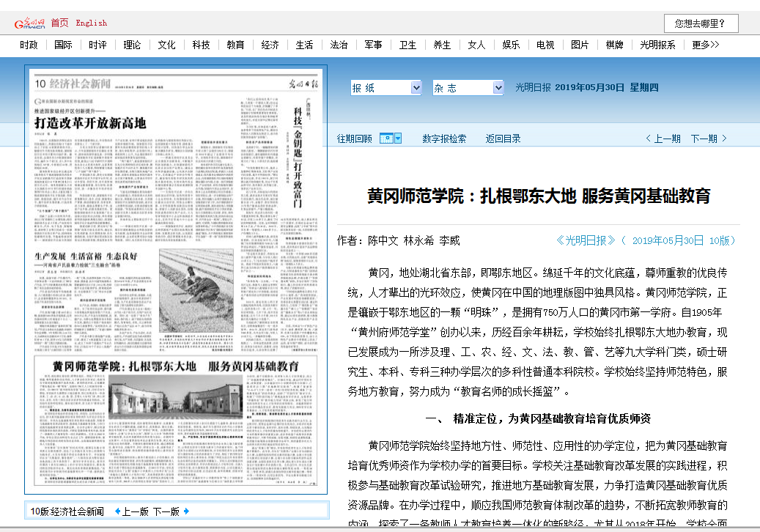760x532 pixels.
Task: Select 科技 in the navigation bar
Action: [x=201, y=45]
